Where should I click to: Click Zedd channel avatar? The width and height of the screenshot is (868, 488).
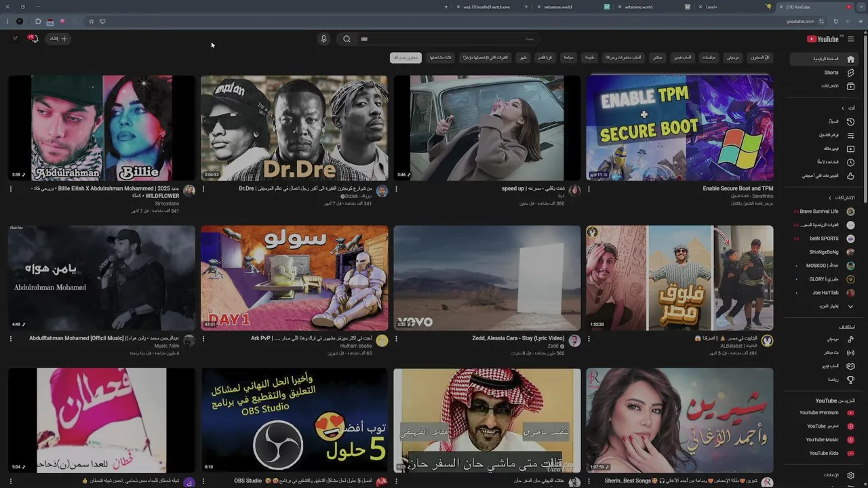[574, 340]
